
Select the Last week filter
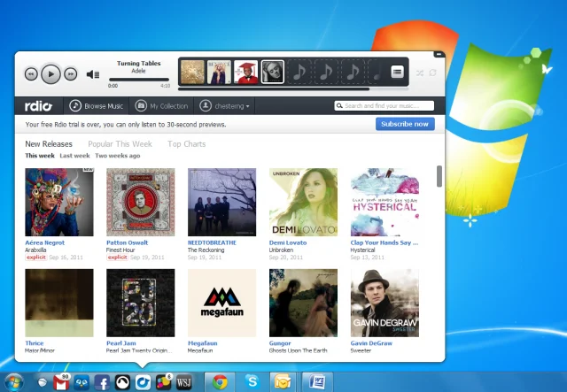[74, 156]
